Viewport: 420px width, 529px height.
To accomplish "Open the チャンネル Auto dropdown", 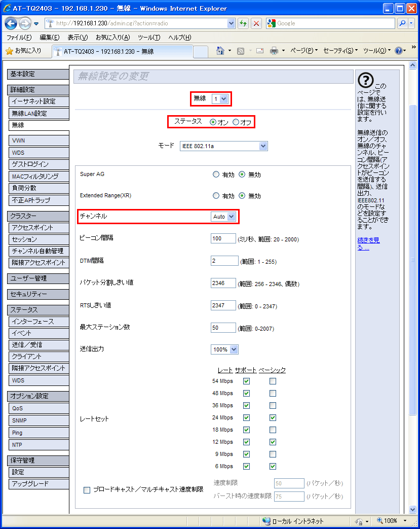I will [223, 217].
